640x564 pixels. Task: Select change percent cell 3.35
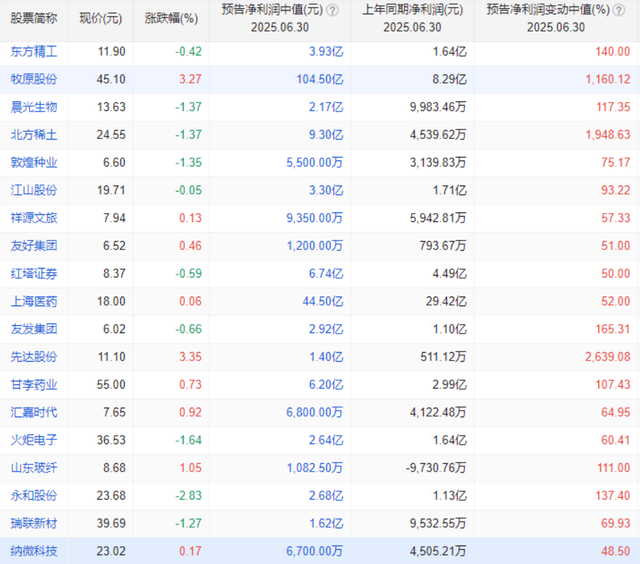(x=191, y=357)
